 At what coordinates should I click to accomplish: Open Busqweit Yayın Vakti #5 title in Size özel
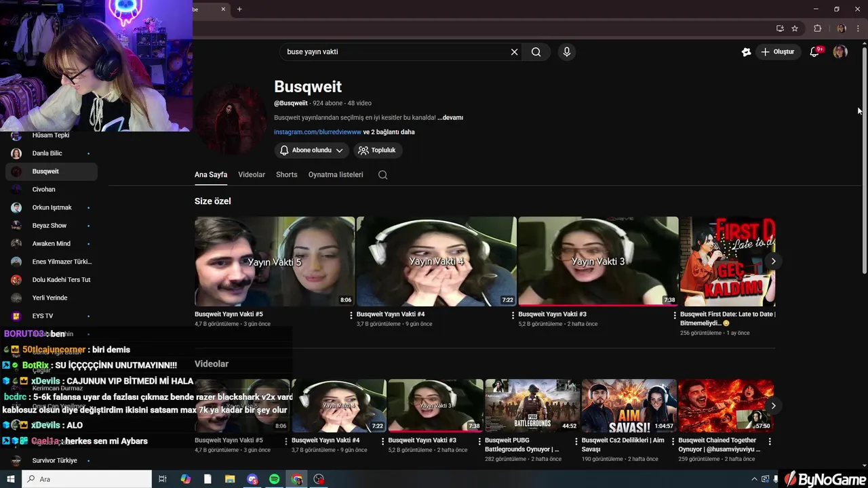pos(229,314)
